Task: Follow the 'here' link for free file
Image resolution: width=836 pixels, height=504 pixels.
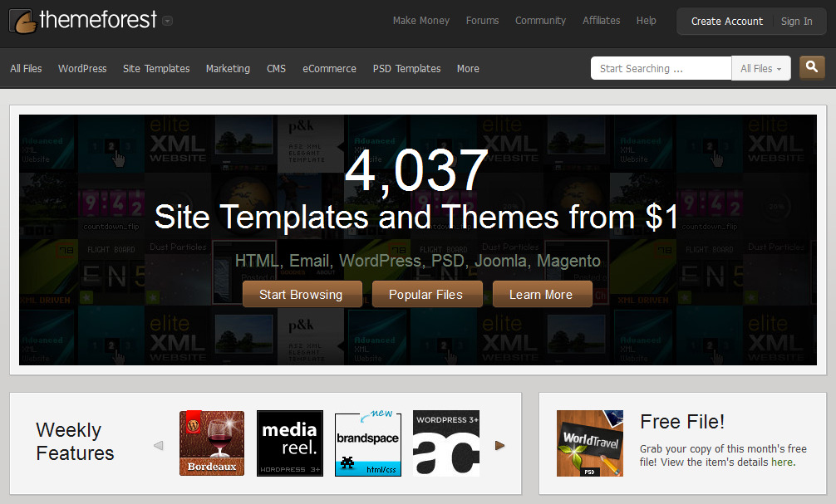Action: [782, 462]
